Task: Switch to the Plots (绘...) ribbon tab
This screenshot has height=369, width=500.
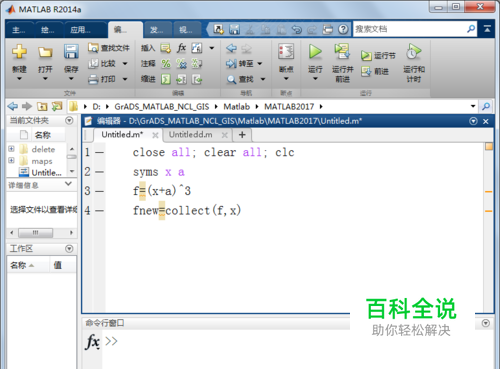Action: (x=48, y=30)
